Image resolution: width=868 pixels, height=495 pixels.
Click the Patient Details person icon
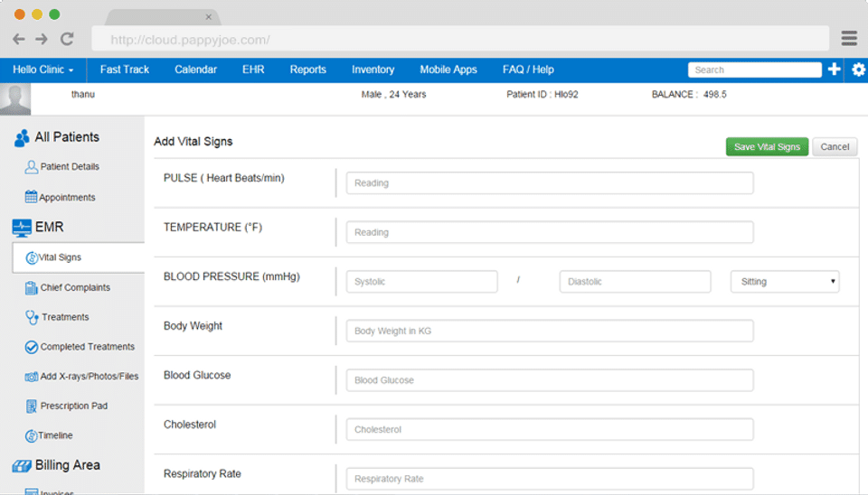pos(31,166)
